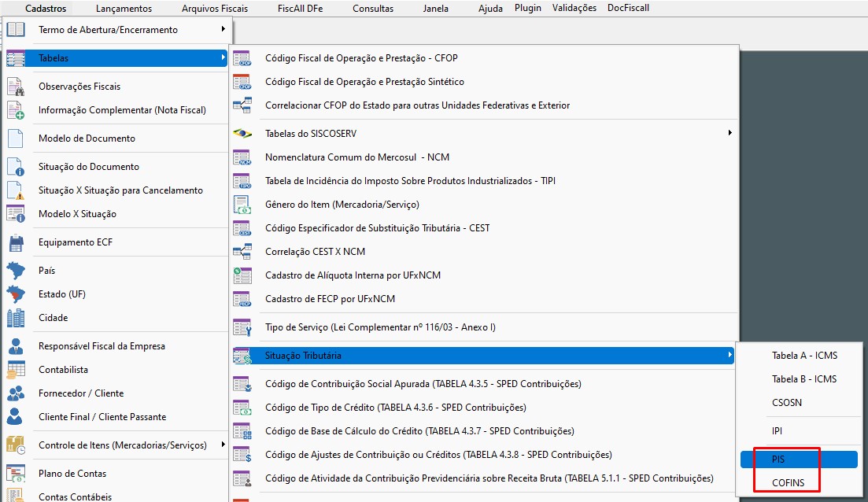Viewport: 868px width, 502px height.
Task: Open the DocFiscall menu
Action: (x=628, y=8)
